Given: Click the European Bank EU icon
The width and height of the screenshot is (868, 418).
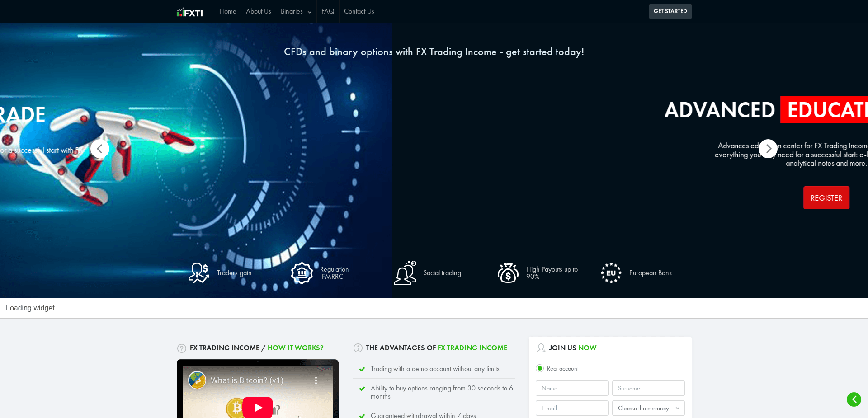Looking at the screenshot, I should click(611, 272).
